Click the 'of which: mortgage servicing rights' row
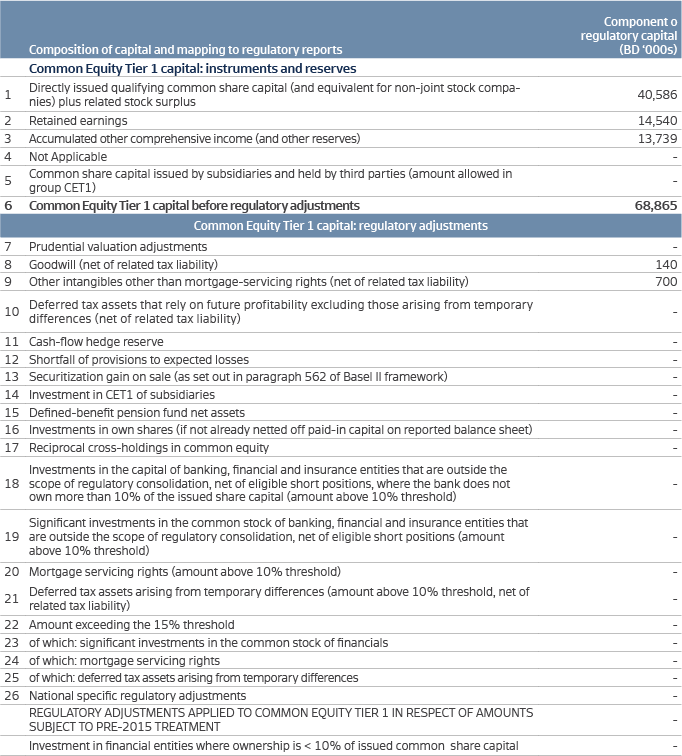This screenshot has height=756, width=682. (x=124, y=660)
